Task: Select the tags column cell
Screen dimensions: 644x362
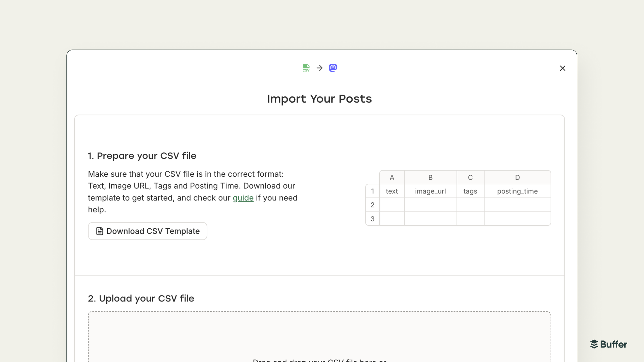Action: (470, 191)
